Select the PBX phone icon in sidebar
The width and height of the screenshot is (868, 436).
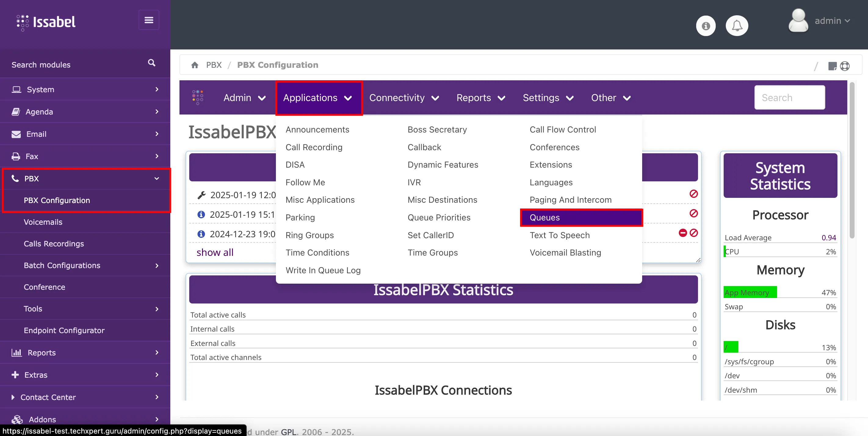click(x=15, y=178)
